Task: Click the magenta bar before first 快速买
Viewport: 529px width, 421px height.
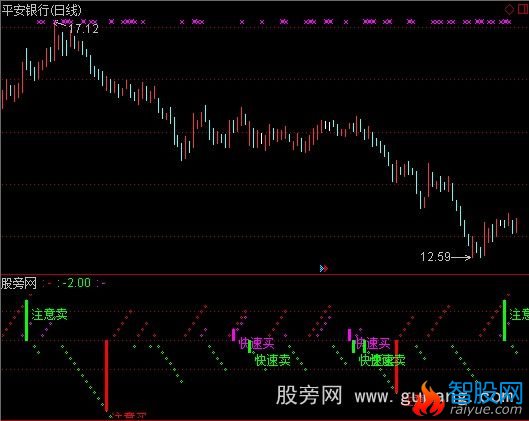Action: pos(233,334)
